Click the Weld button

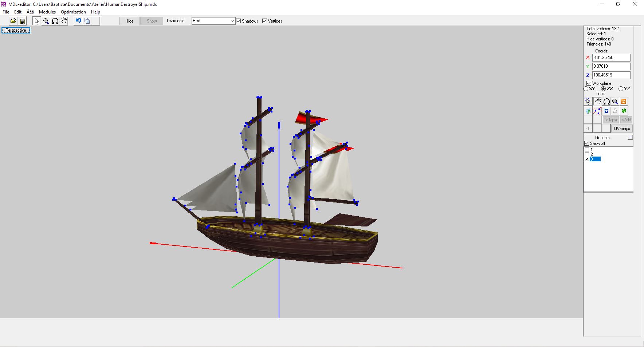626,120
